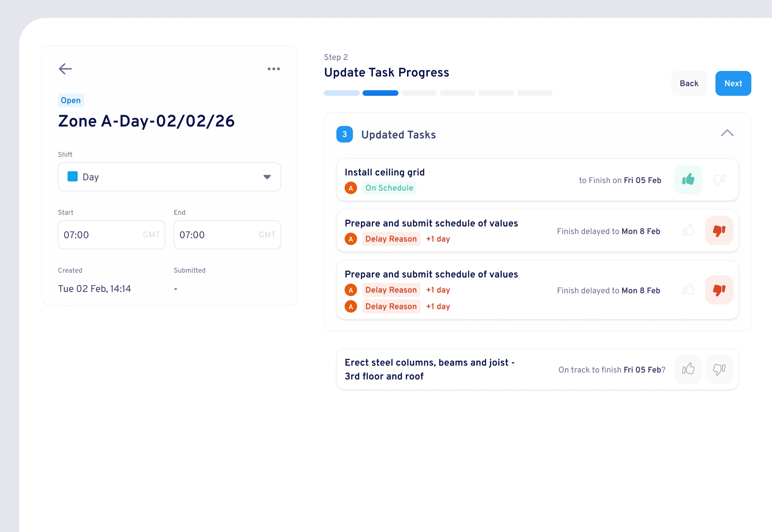Thumbs down on single-delay Prepare and submit task

(x=719, y=231)
